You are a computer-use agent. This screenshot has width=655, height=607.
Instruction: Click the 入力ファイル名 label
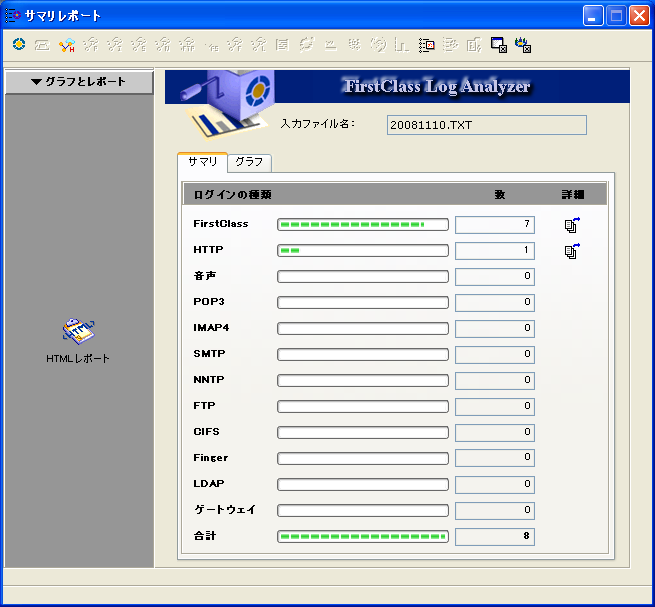tap(317, 124)
